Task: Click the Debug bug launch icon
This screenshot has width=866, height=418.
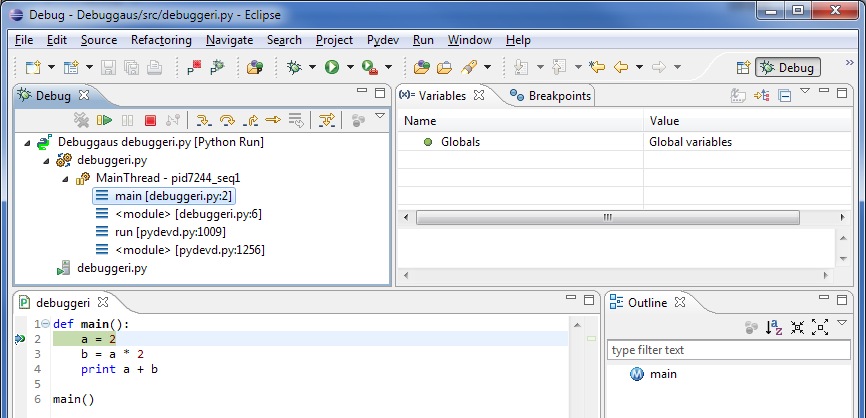Action: 294,67
